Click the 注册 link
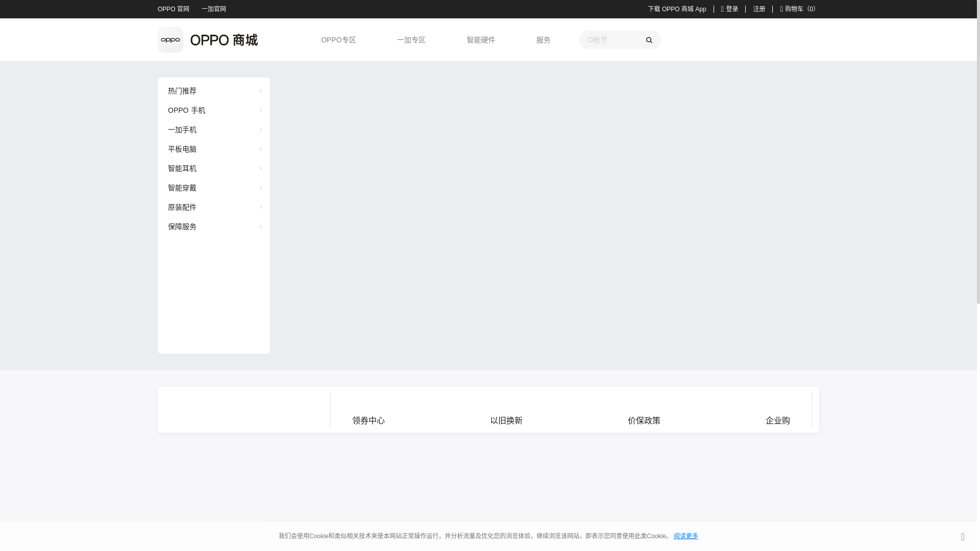Viewport: 980px width, 551px height. point(759,9)
